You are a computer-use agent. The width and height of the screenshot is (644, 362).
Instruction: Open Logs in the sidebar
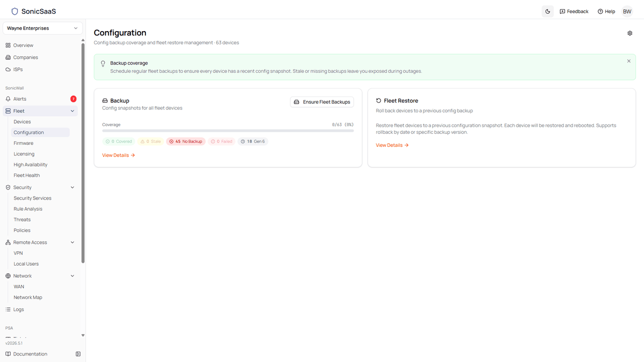pos(19,310)
